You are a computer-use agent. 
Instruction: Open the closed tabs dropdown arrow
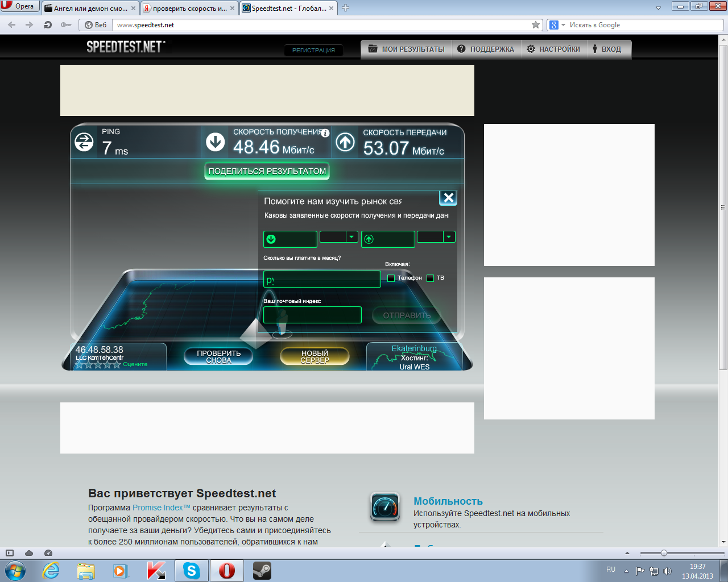click(658, 8)
